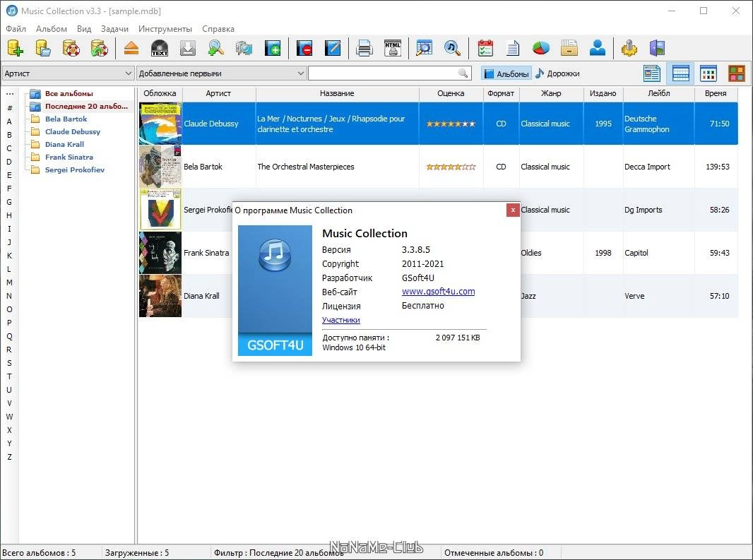Click the HTML export icon
Image resolution: width=753 pixels, height=560 pixels.
[392, 48]
